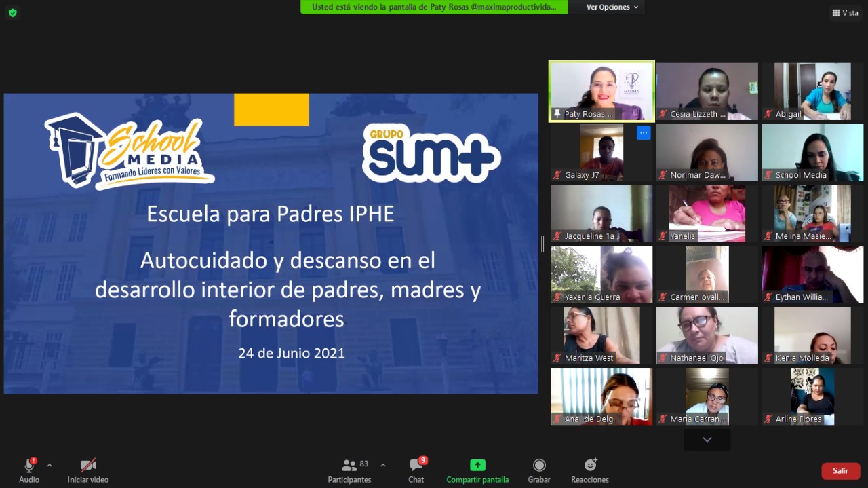Unmute the Audio microphone icon
This screenshot has height=488, width=868.
(29, 466)
